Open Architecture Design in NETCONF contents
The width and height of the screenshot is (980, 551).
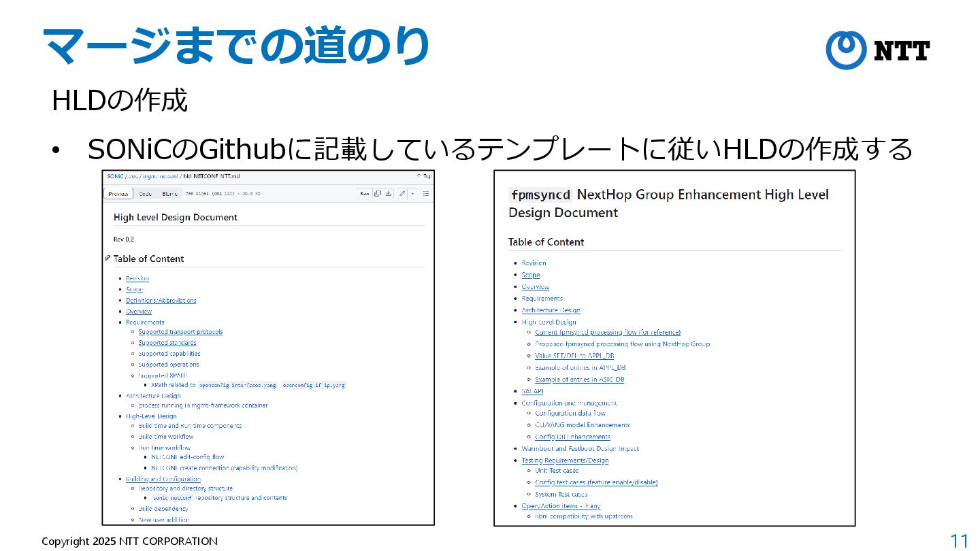(x=153, y=396)
